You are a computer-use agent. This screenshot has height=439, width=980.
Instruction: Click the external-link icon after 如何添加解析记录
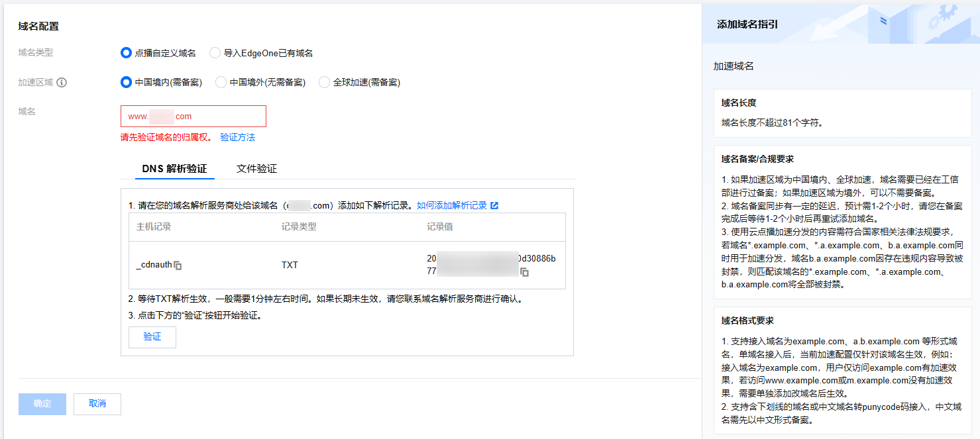(x=494, y=206)
